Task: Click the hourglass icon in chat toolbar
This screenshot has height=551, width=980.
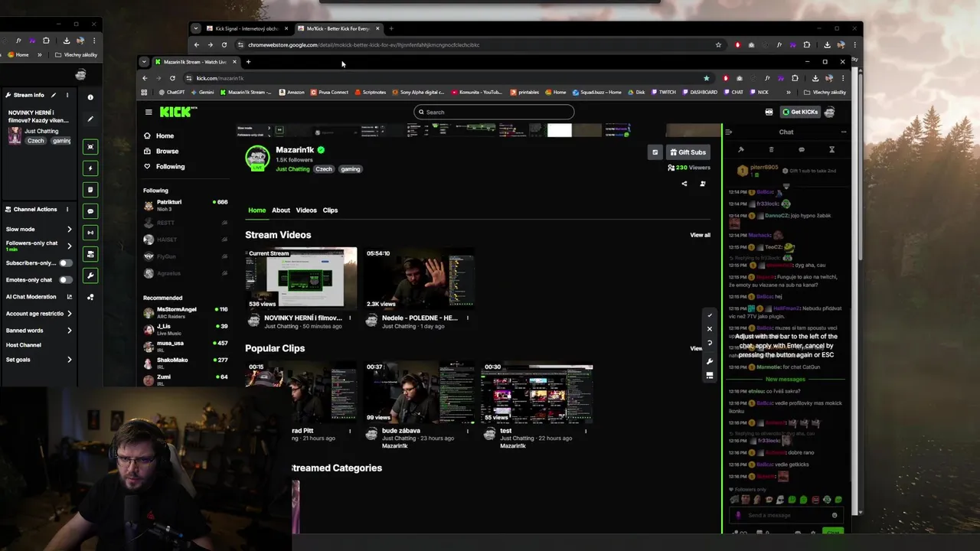Action: (831, 150)
